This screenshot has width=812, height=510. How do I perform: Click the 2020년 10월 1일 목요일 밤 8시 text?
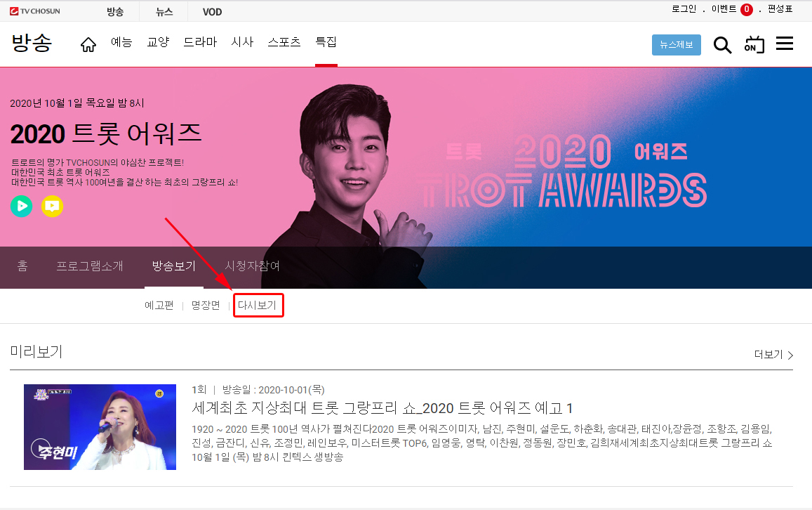pos(77,103)
